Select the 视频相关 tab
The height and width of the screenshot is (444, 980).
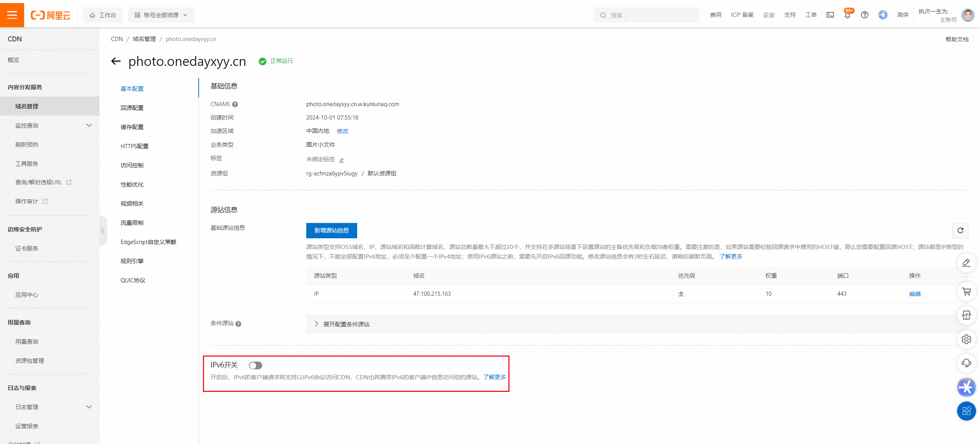[132, 203]
